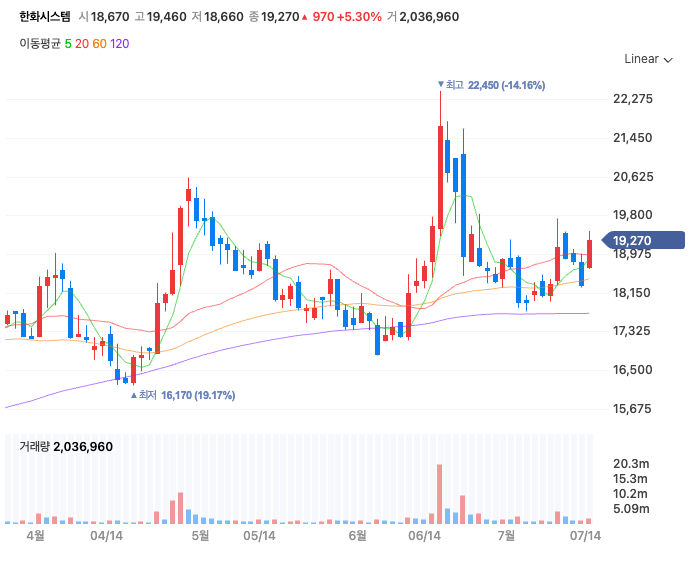
Task: Click the 6월 date axis label
Action: pos(357,536)
